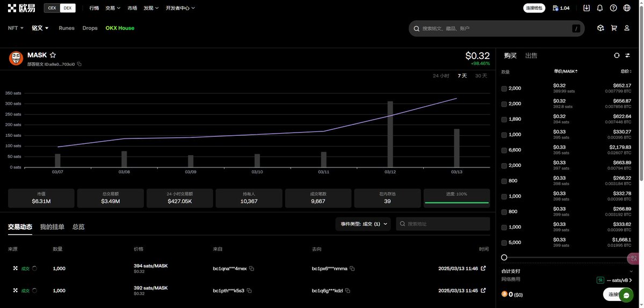
Task: Focus the 搜索铭文、藏品、账户 search box
Action: click(x=496, y=28)
